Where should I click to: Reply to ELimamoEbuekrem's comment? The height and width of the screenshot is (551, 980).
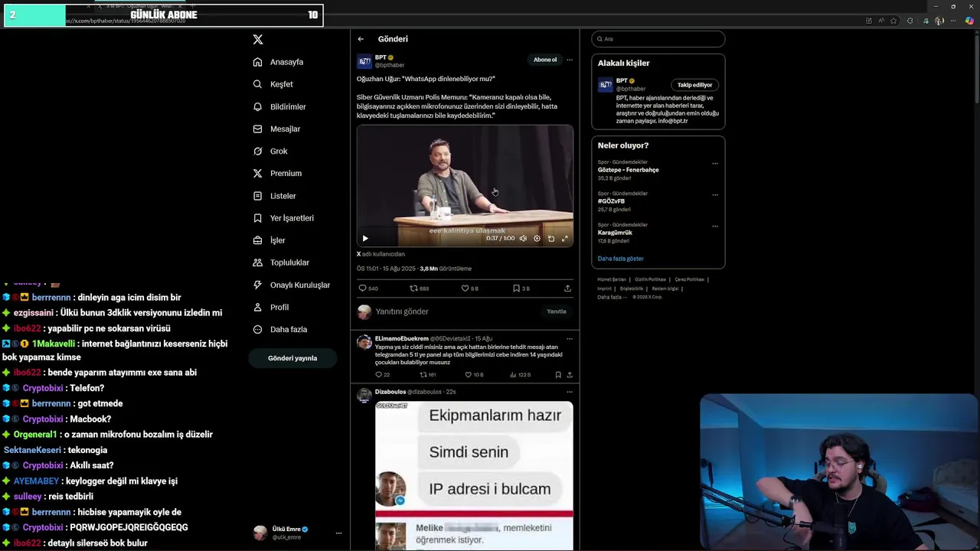pos(378,375)
